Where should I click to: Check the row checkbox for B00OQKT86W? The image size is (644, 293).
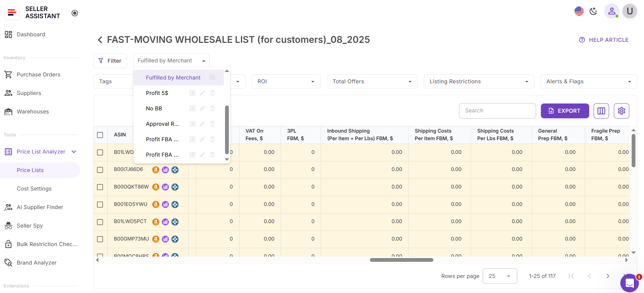pos(100,187)
